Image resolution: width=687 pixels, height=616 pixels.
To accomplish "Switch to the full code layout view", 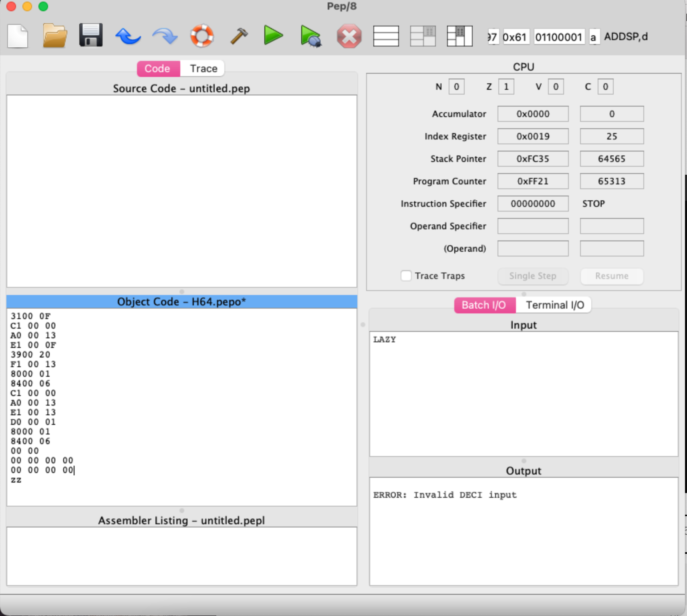I will tap(386, 36).
